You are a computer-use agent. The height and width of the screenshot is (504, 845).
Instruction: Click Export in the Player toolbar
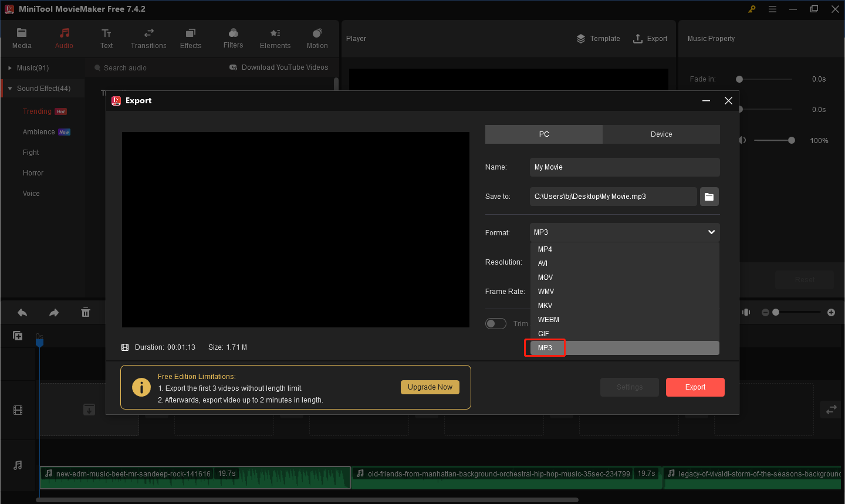650,39
